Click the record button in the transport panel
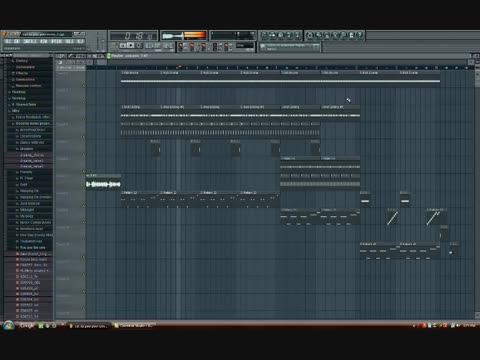The width and height of the screenshot is (480, 360). 139,46
